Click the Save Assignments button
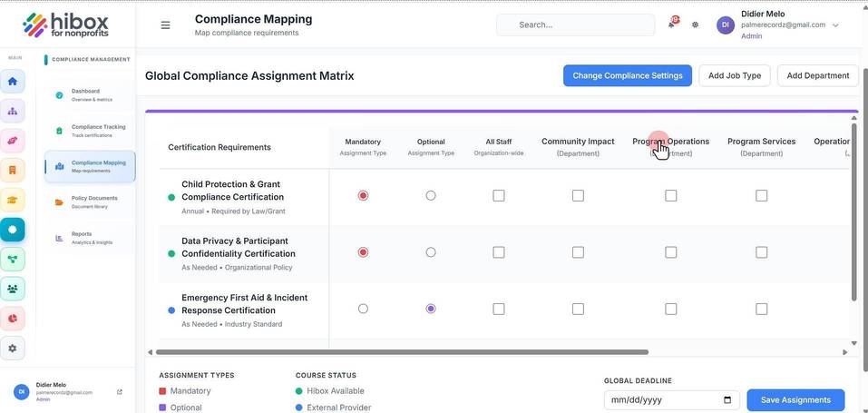This screenshot has width=868, height=413. point(795,399)
